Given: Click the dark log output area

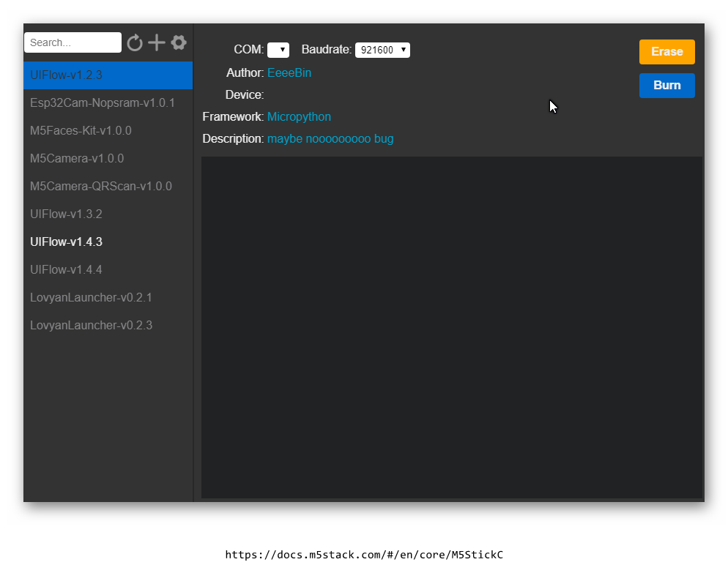Looking at the screenshot, I should coord(451,327).
